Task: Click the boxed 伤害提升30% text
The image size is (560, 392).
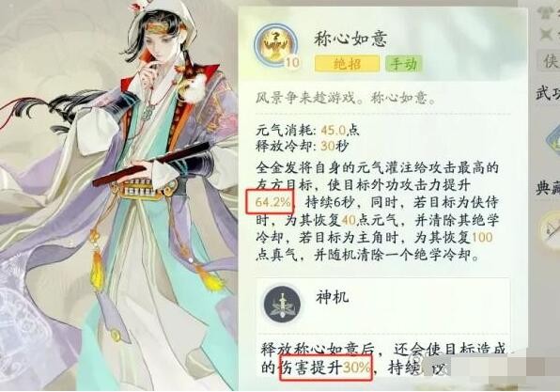Action: (326, 368)
